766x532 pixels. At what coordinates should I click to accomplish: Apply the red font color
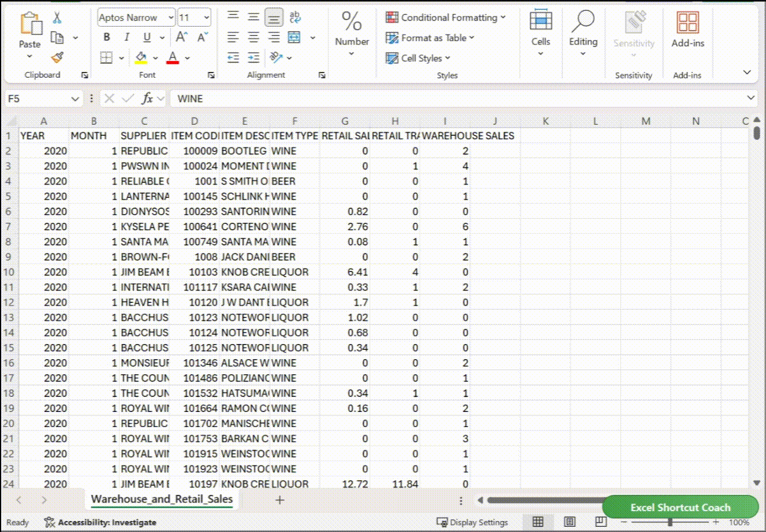click(172, 57)
